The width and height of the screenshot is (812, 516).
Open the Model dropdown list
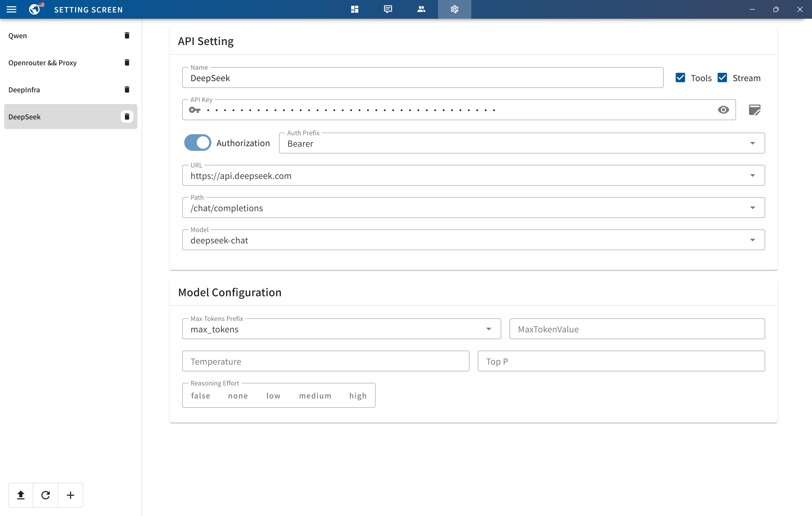pyautogui.click(x=752, y=240)
